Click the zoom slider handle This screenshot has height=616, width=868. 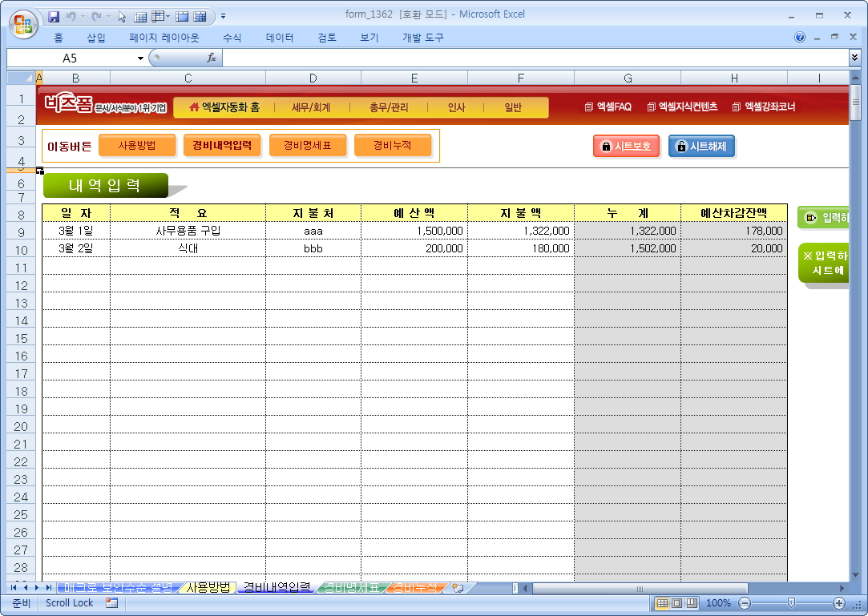(x=791, y=603)
